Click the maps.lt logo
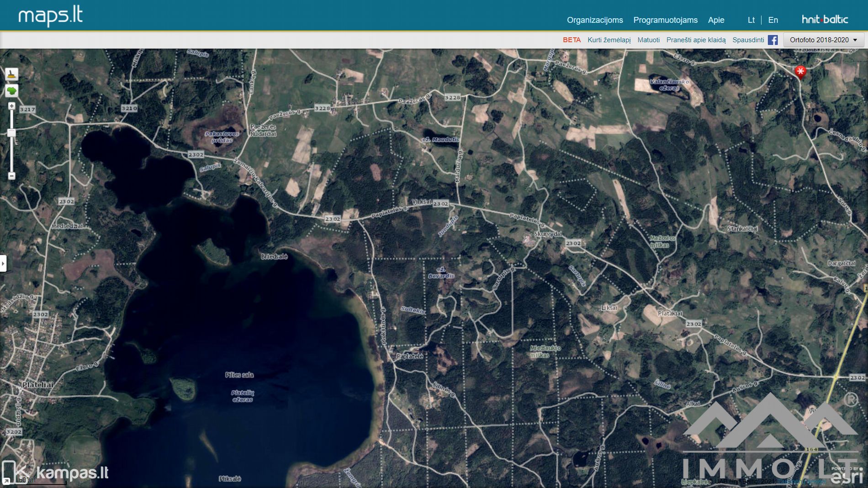 point(50,16)
